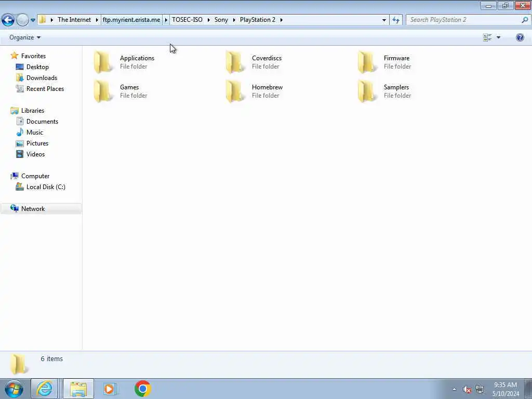Open the Windows Start menu

tap(14, 389)
